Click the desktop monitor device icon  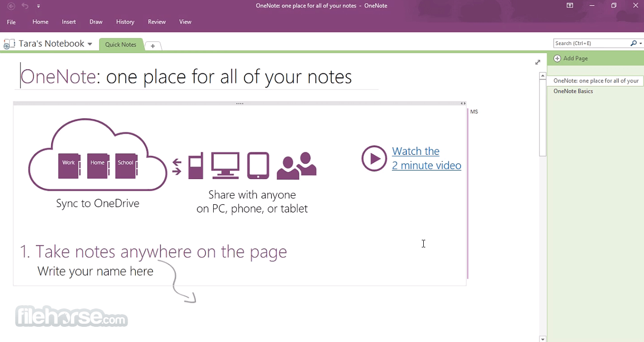coord(225,165)
